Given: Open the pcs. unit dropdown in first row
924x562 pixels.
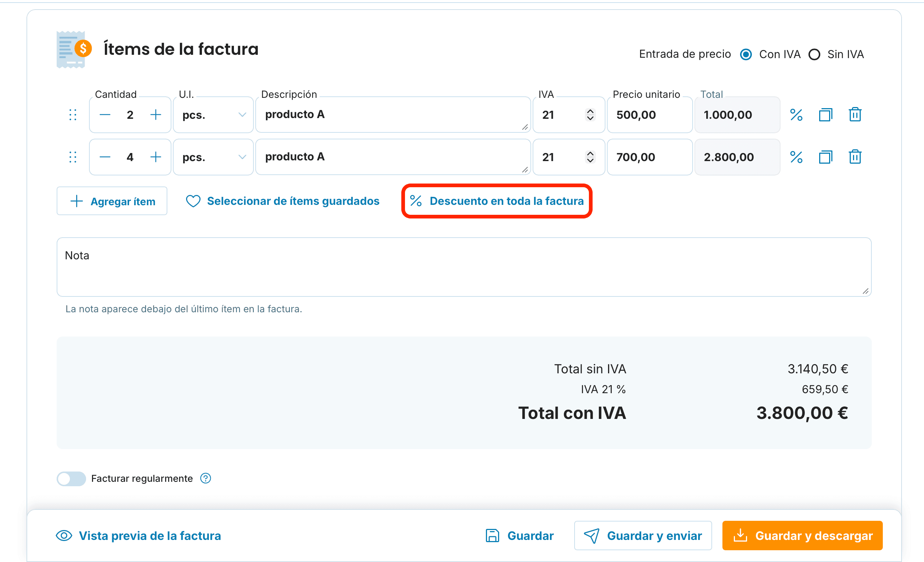Looking at the screenshot, I should click(x=213, y=115).
